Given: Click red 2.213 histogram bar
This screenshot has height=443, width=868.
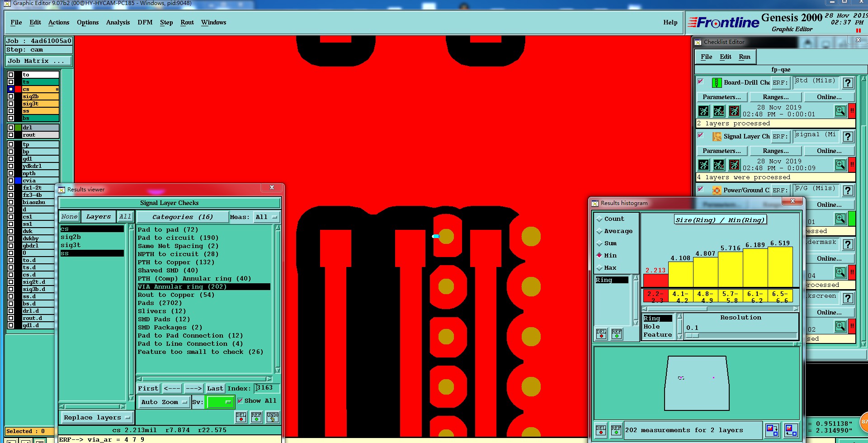Looking at the screenshot, I should (655, 281).
